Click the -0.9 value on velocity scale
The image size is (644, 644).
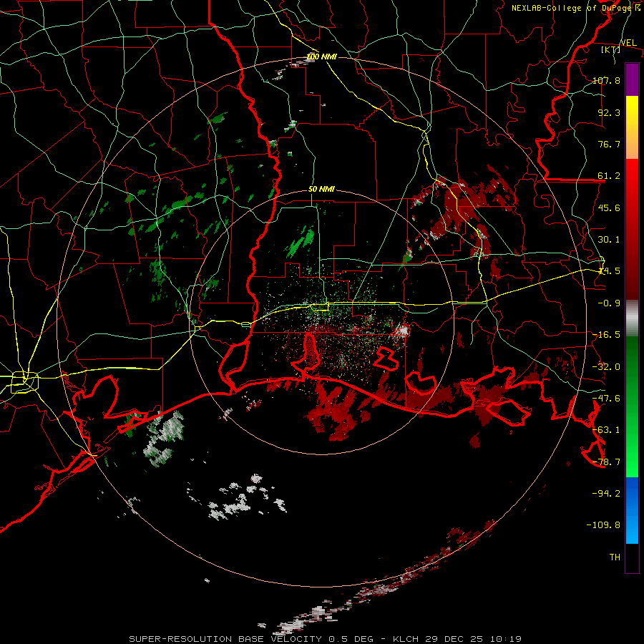(x=609, y=303)
